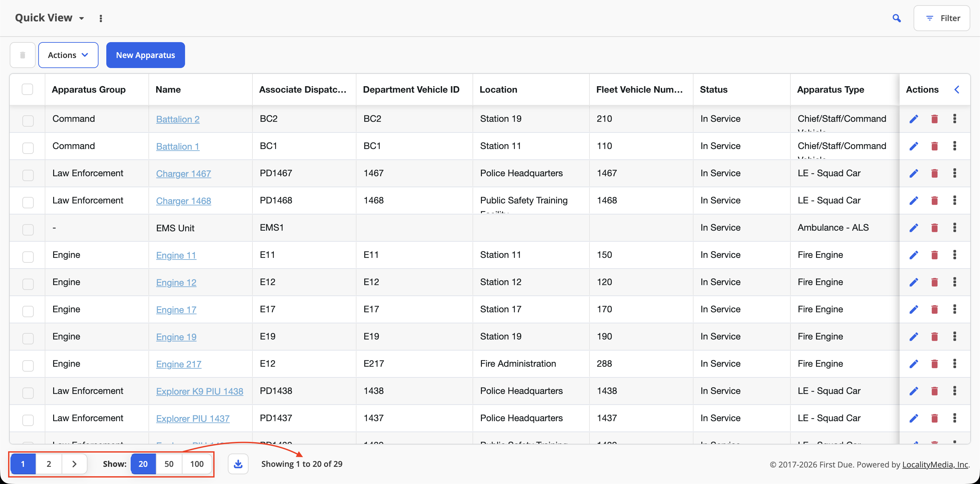This screenshot has width=980, height=484.
Task: Delete Charger 1467 using trash icon
Action: tap(934, 173)
